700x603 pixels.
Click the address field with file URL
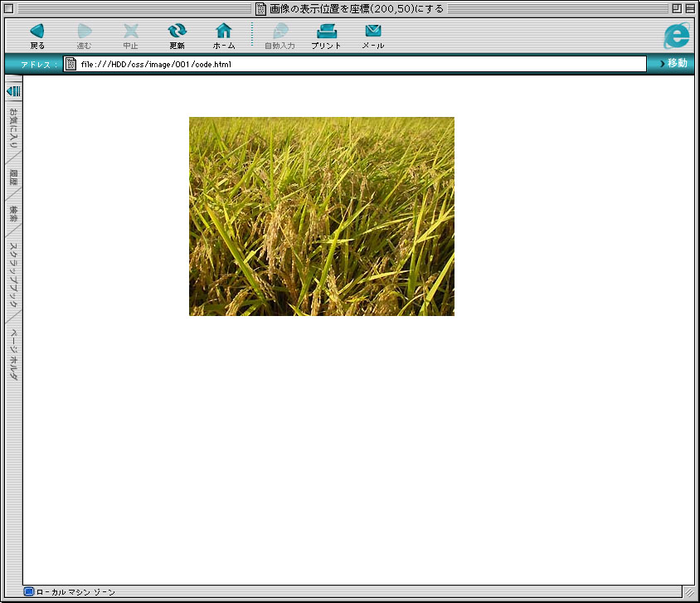pyautogui.click(x=355, y=64)
